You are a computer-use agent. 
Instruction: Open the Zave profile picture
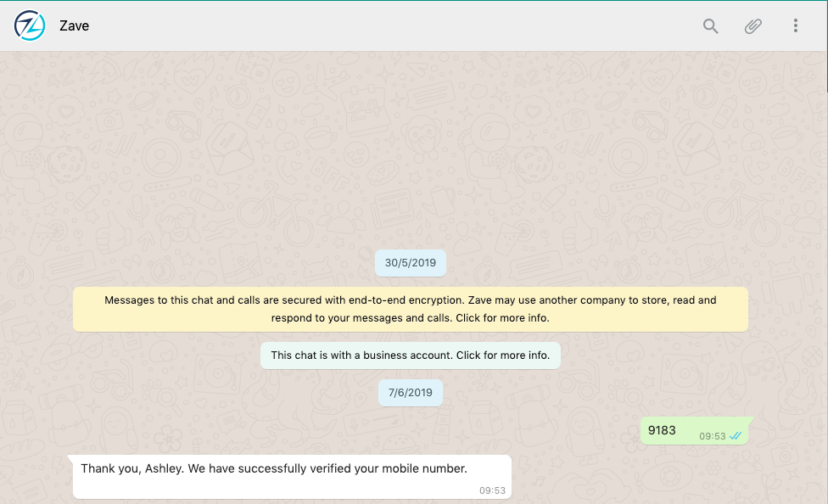tap(30, 25)
